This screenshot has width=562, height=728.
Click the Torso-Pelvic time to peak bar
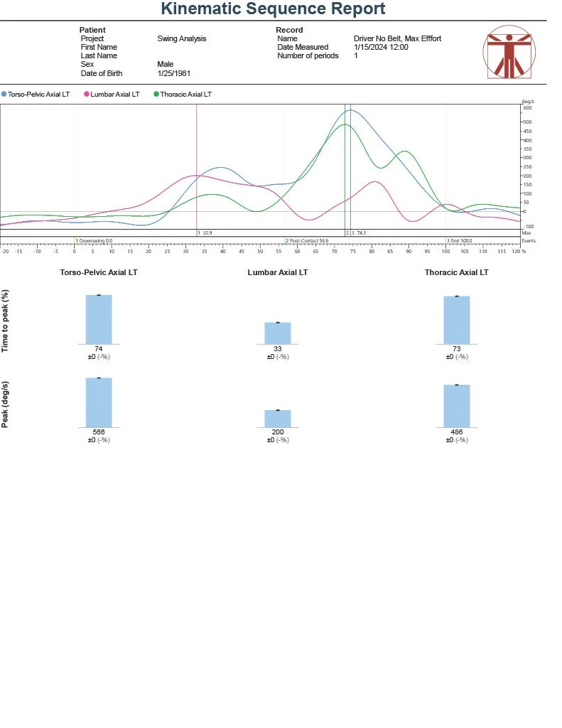99,319
